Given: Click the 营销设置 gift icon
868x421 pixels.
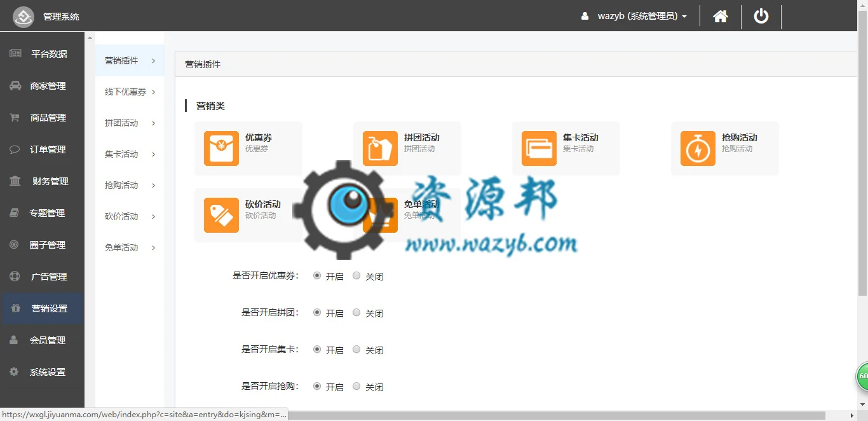Looking at the screenshot, I should [x=15, y=308].
